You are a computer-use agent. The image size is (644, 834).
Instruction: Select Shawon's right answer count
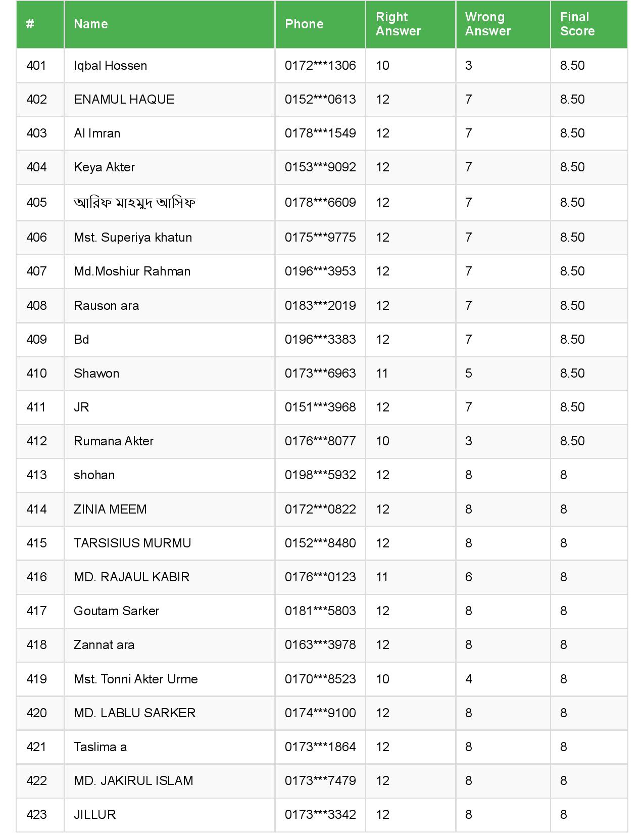(x=382, y=374)
